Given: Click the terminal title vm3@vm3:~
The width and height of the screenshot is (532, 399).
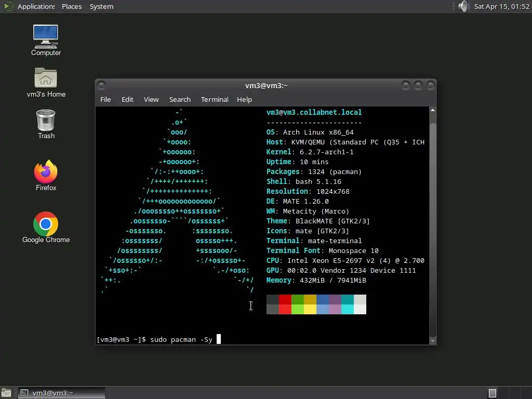Looking at the screenshot, I should [267, 86].
